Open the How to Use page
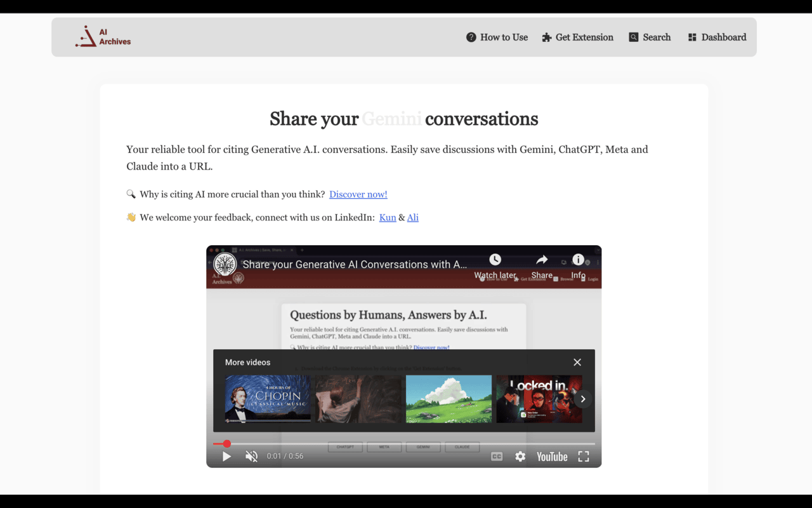This screenshot has width=812, height=508. pyautogui.click(x=497, y=37)
